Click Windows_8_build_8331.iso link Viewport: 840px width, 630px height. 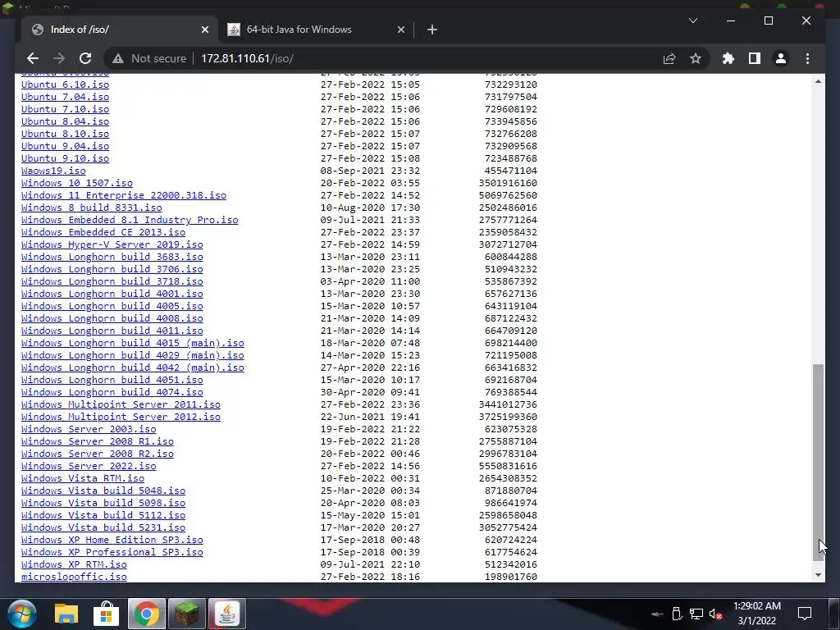pyautogui.click(x=92, y=208)
